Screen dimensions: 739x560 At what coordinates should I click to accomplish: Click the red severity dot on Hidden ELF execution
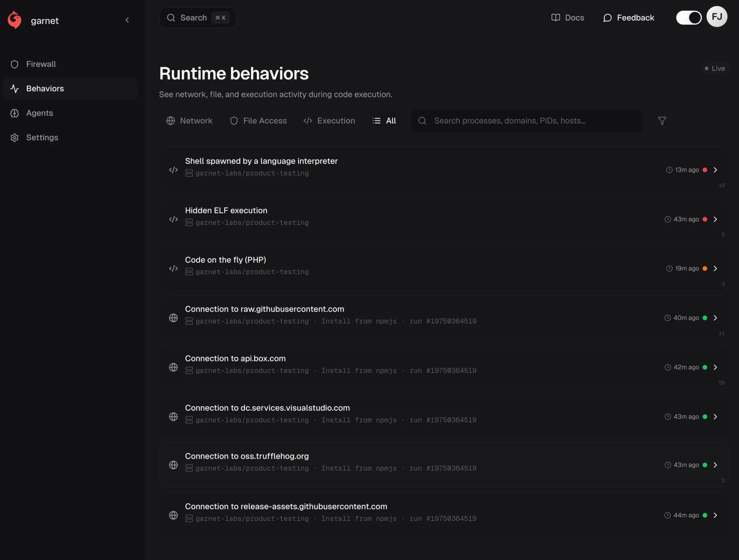click(705, 219)
